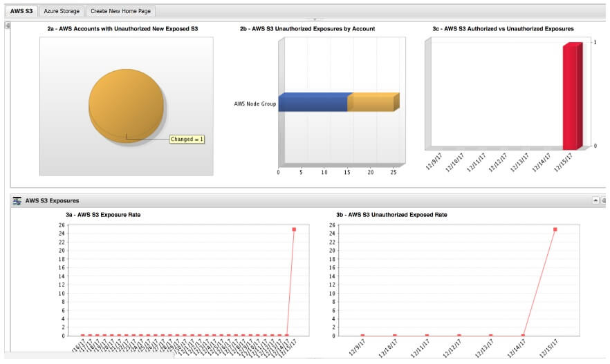This screenshot has height=364, width=610.
Task: Open the Create New Home Page tab
Action: (120, 11)
